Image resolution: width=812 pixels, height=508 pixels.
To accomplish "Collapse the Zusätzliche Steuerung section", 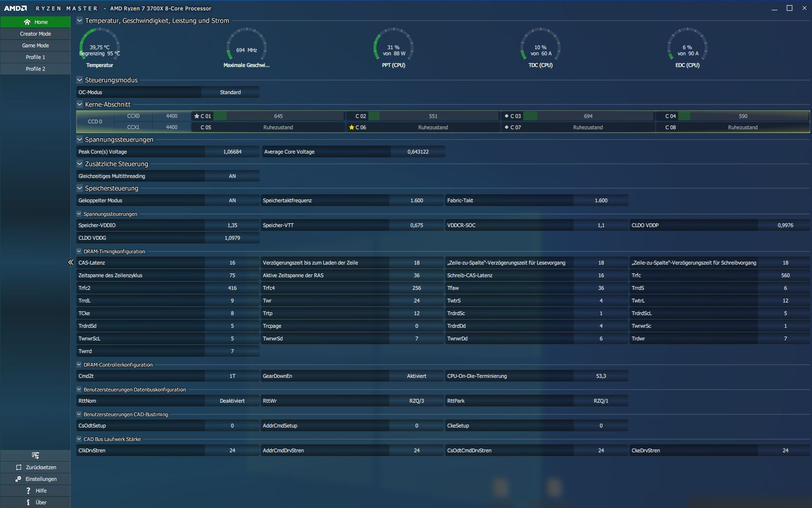I will (x=80, y=164).
